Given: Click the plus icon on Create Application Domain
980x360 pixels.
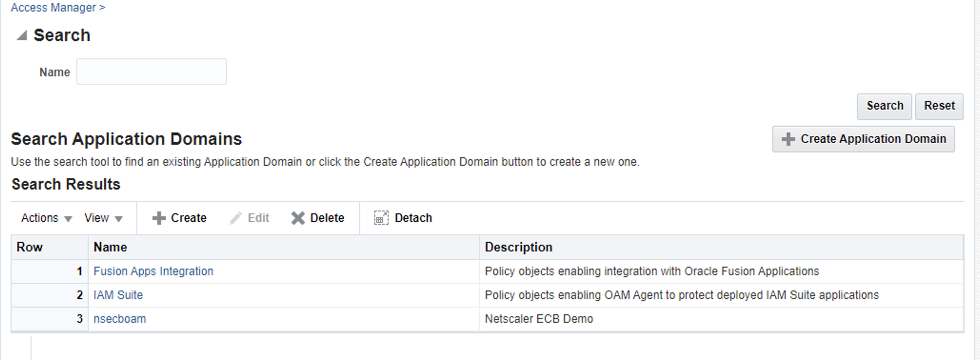Looking at the screenshot, I should [x=788, y=139].
